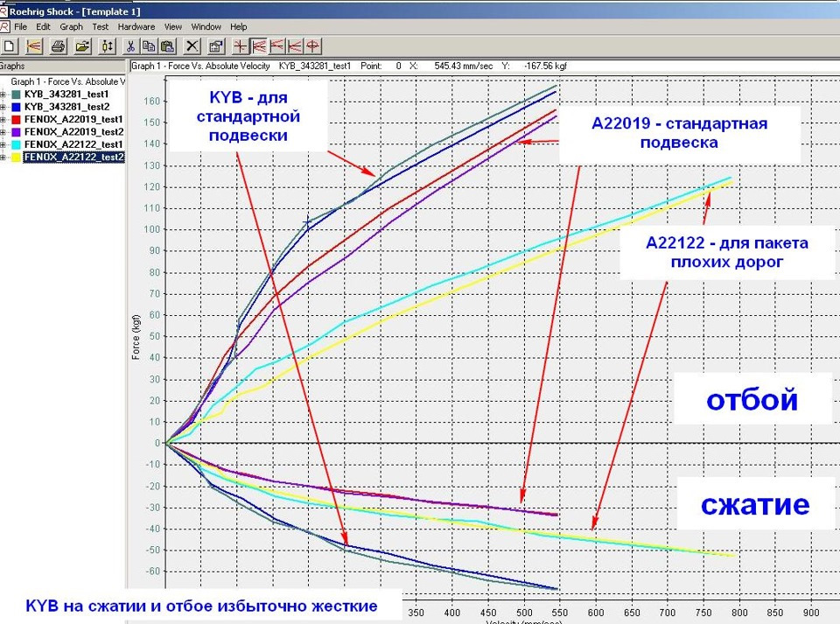The height and width of the screenshot is (624, 840).
Task: Click the cyan swatch for FENOX_A22122_test1
Action: [x=16, y=144]
